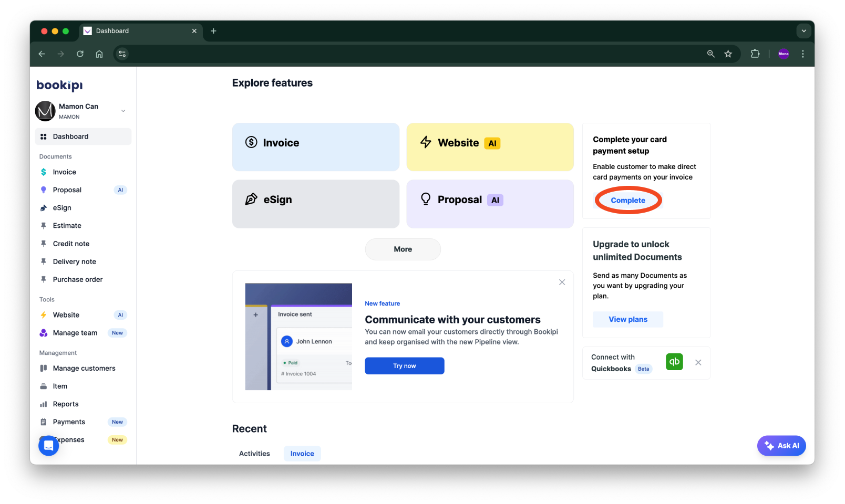Click the bookipi logo

[59, 85]
